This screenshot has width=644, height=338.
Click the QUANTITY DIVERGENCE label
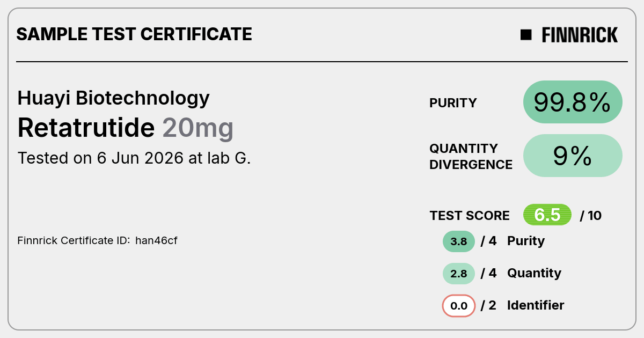471,156
